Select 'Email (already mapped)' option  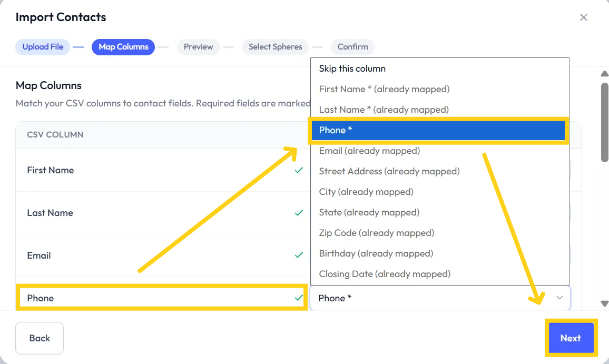coord(369,151)
